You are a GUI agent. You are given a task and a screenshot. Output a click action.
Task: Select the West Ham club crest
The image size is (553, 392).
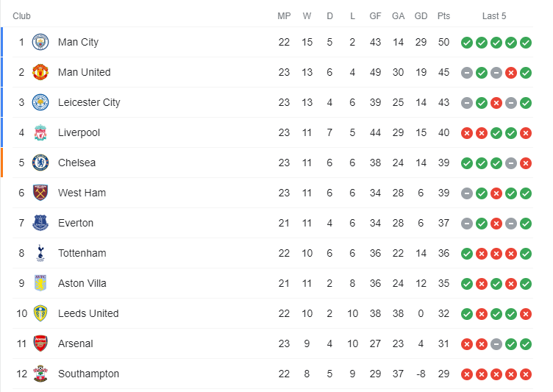tap(40, 193)
